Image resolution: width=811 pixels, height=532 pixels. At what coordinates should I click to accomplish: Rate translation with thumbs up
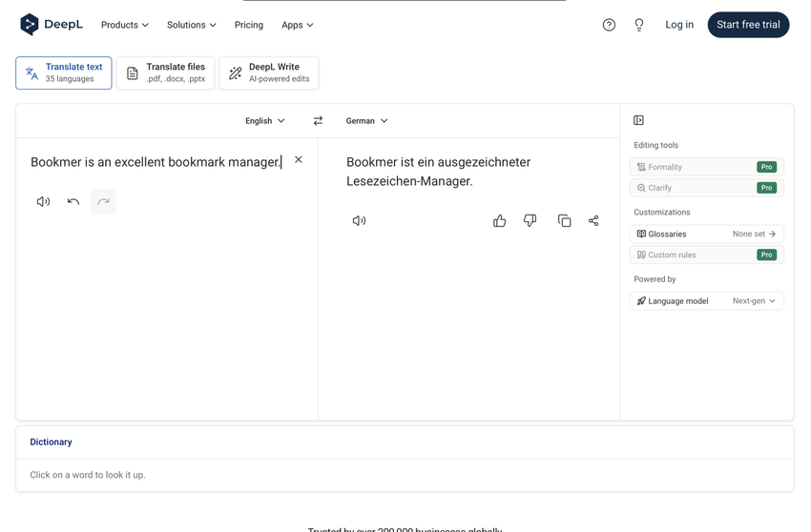[x=499, y=220]
